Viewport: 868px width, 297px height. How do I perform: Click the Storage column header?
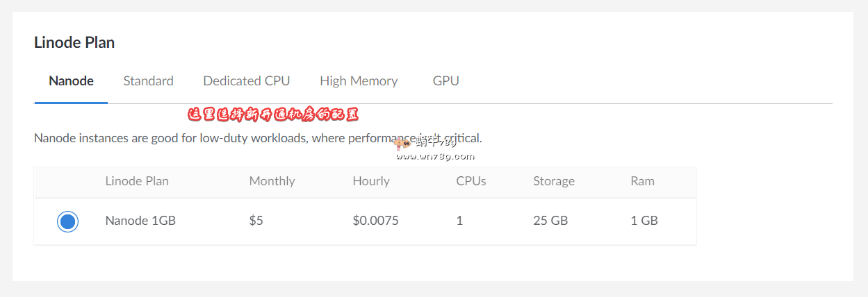(x=554, y=181)
